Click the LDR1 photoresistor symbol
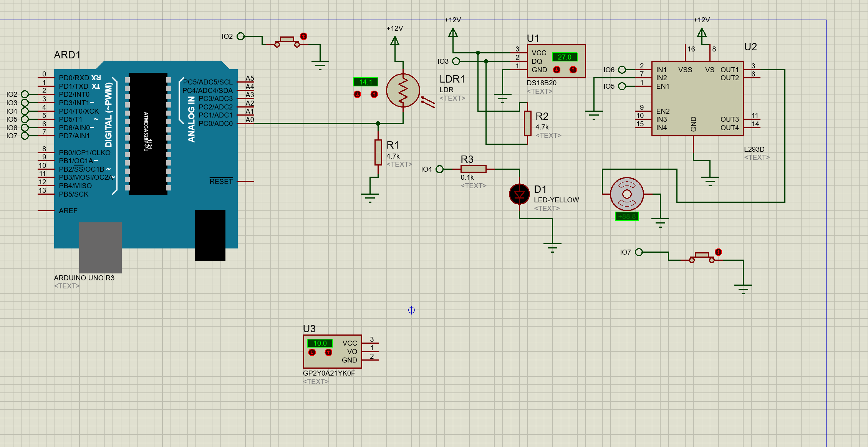The height and width of the screenshot is (447, 868). 403,91
